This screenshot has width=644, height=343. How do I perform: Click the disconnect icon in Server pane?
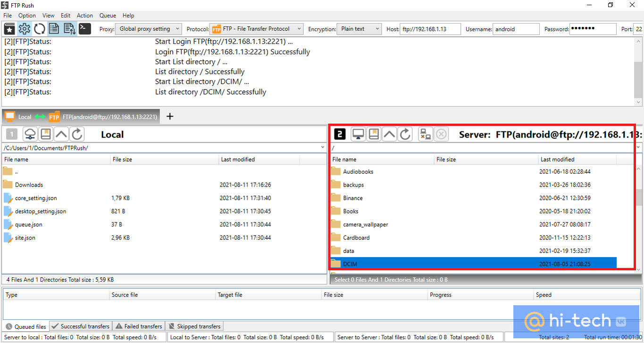[x=425, y=135]
